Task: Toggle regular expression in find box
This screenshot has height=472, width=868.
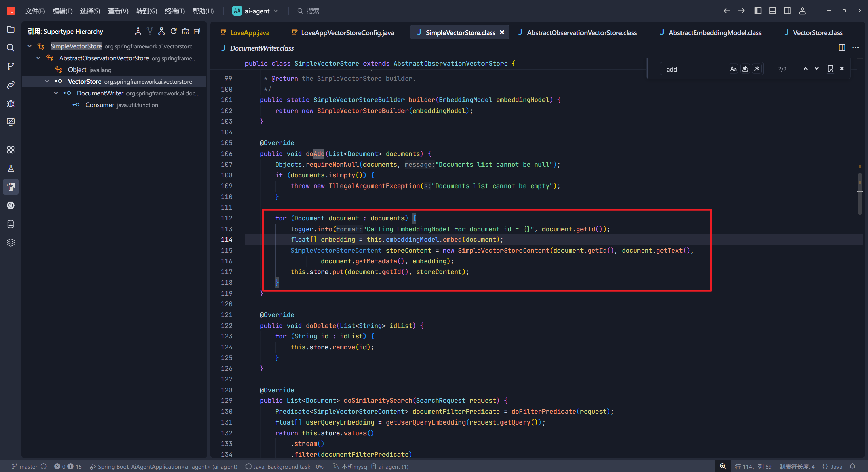Action: (757, 69)
